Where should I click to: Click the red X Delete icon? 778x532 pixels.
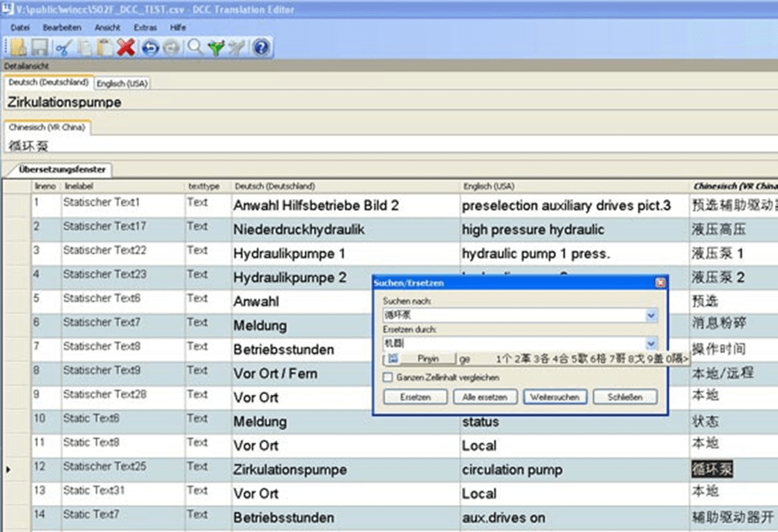126,47
